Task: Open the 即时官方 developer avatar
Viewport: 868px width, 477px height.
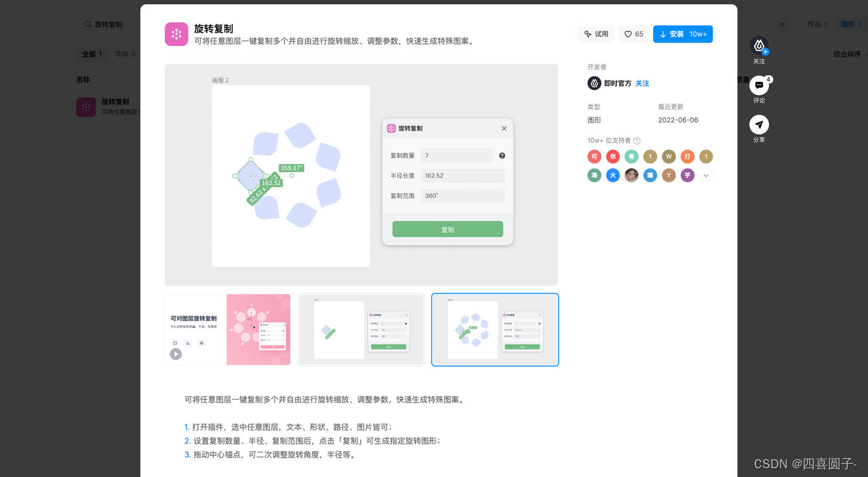Action: [x=594, y=83]
